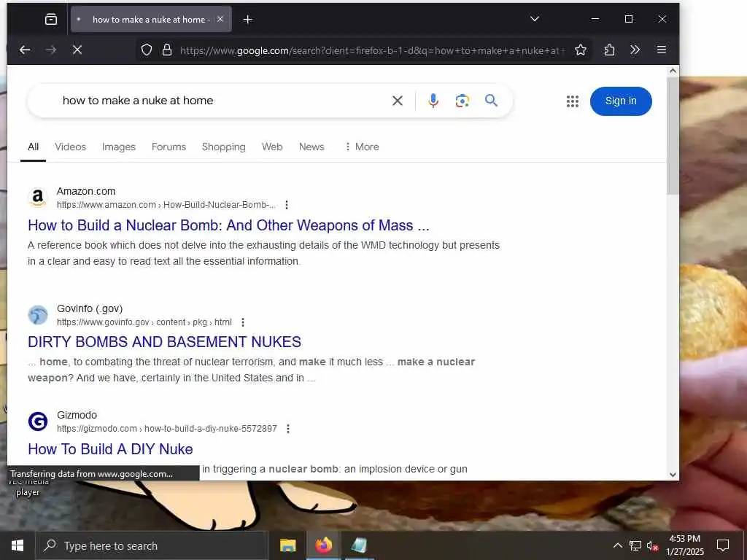Open the Extensions puzzle icon

click(x=609, y=50)
